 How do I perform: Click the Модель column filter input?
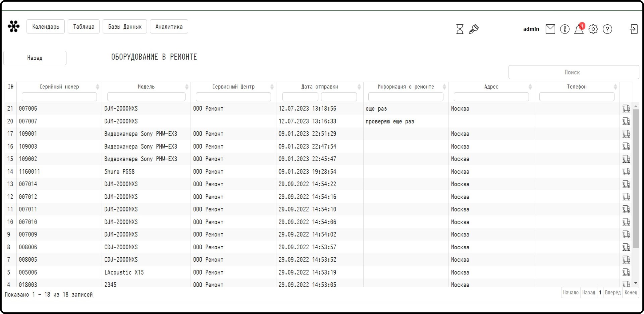pos(146,97)
